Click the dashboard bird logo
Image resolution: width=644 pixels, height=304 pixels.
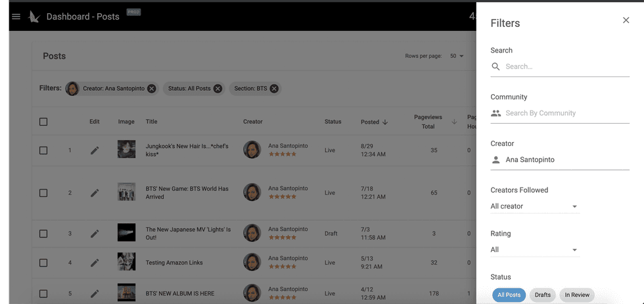pyautogui.click(x=35, y=16)
